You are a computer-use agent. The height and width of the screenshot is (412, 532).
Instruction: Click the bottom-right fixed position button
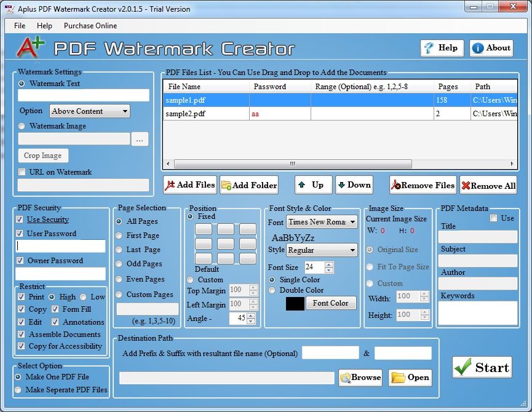pyautogui.click(x=248, y=258)
